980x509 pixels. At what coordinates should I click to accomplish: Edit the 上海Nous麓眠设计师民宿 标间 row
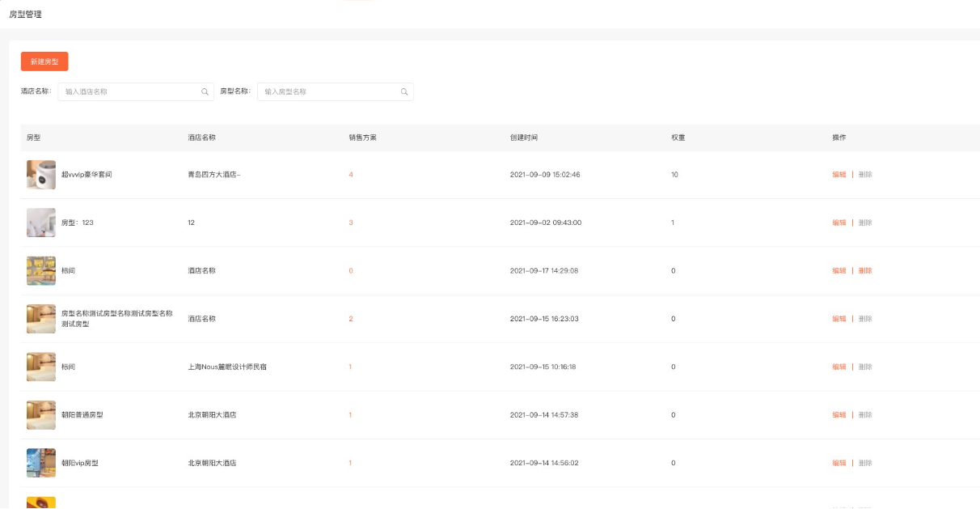click(839, 367)
